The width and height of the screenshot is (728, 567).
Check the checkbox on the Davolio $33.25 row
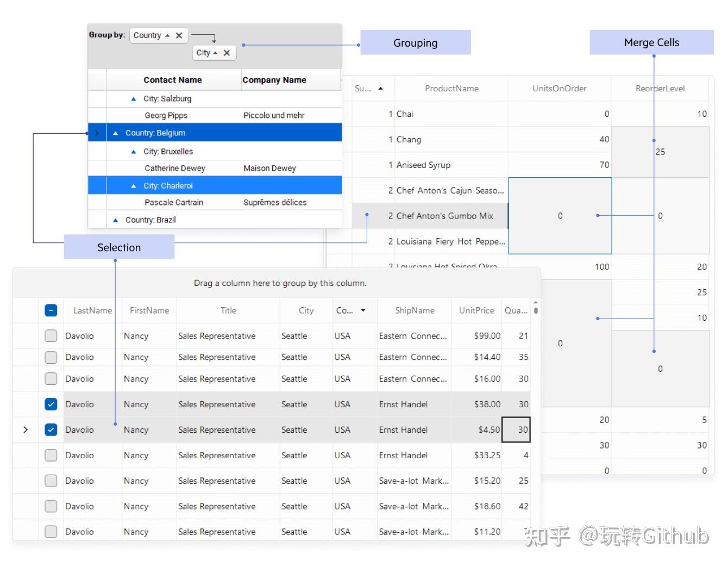coord(51,455)
